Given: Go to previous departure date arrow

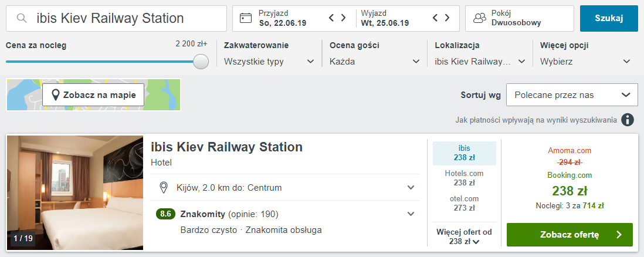Looking at the screenshot, I should click(x=435, y=18).
